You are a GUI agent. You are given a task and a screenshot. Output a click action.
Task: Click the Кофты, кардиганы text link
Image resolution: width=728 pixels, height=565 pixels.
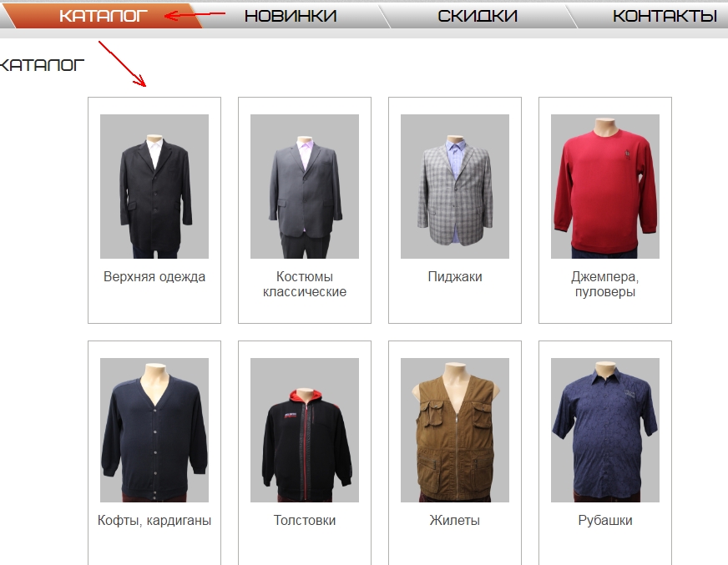point(154,521)
